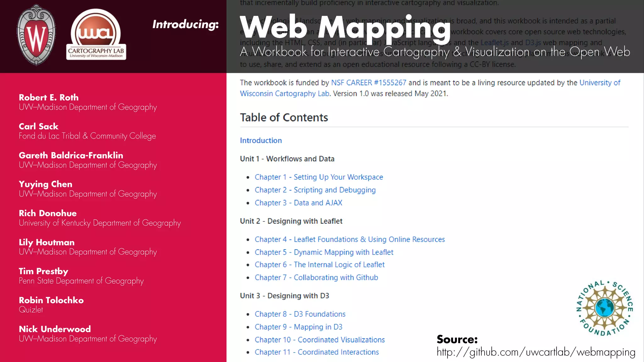This screenshot has width=644, height=362.
Task: Open Chapter 11 - Coordinated Interactions
Action: 316,352
